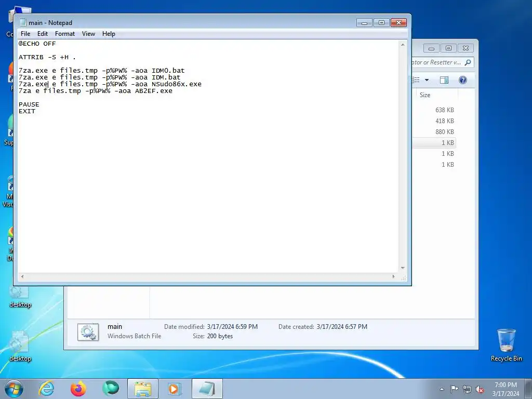Click the horizontal scrollbar left arrow in Notepad
This screenshot has height=399, width=532.
tap(22, 276)
